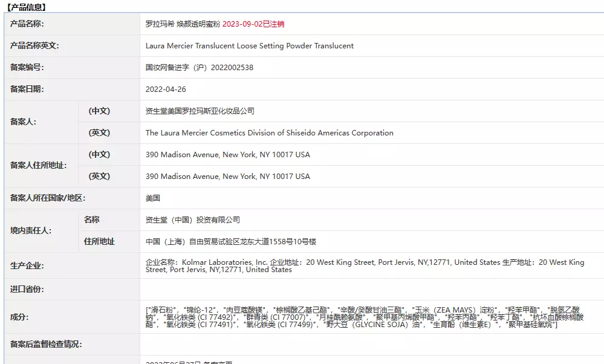Click The Laura Mercier Cosmetics Division of Shiseido text

[270, 132]
